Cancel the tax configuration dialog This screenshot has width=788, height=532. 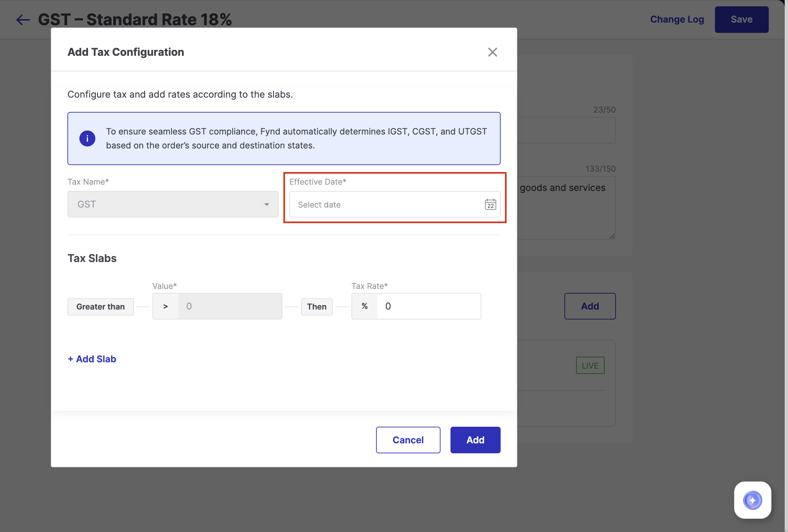click(x=408, y=440)
